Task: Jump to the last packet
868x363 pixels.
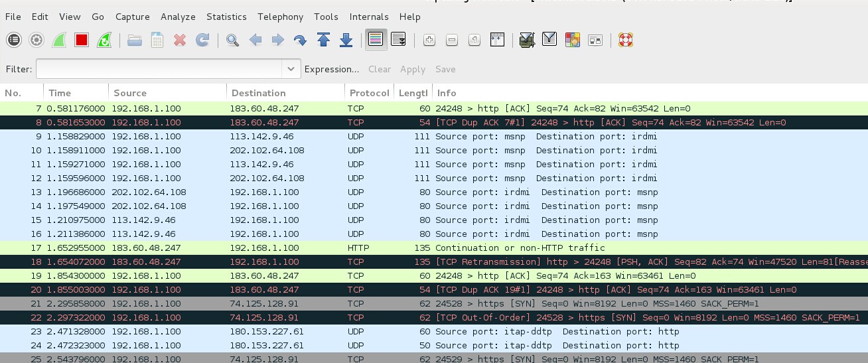Action: (346, 40)
